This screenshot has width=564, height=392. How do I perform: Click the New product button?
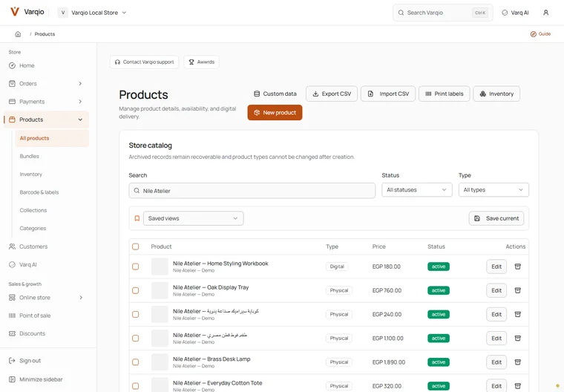[x=275, y=113]
